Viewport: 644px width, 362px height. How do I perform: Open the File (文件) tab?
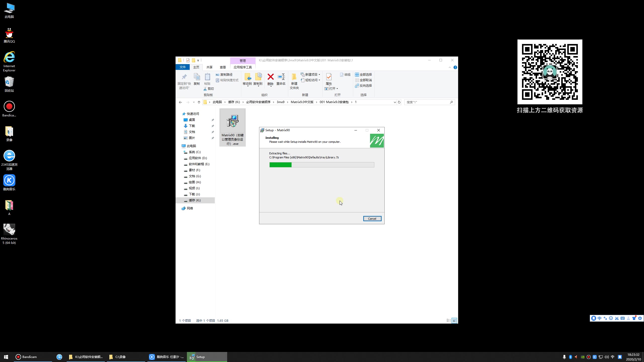[183, 67]
